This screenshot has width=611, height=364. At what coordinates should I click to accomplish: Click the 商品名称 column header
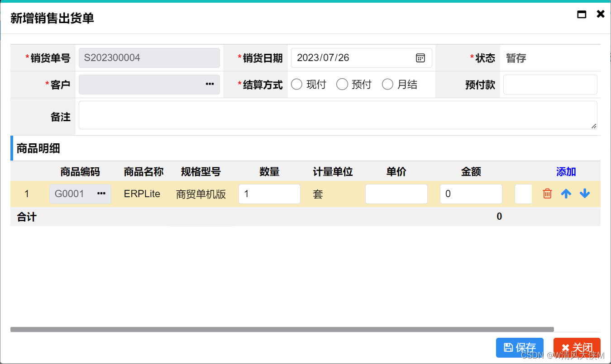pos(143,172)
